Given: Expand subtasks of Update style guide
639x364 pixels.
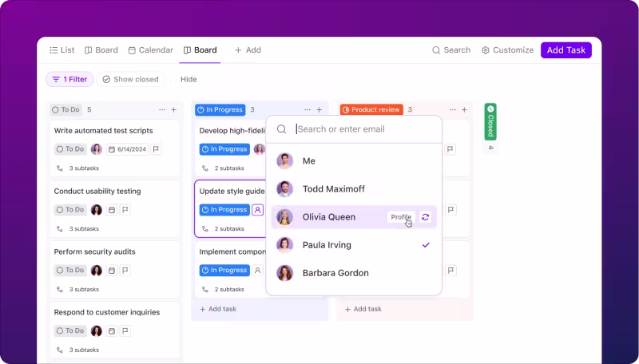Looking at the screenshot, I should tap(224, 229).
